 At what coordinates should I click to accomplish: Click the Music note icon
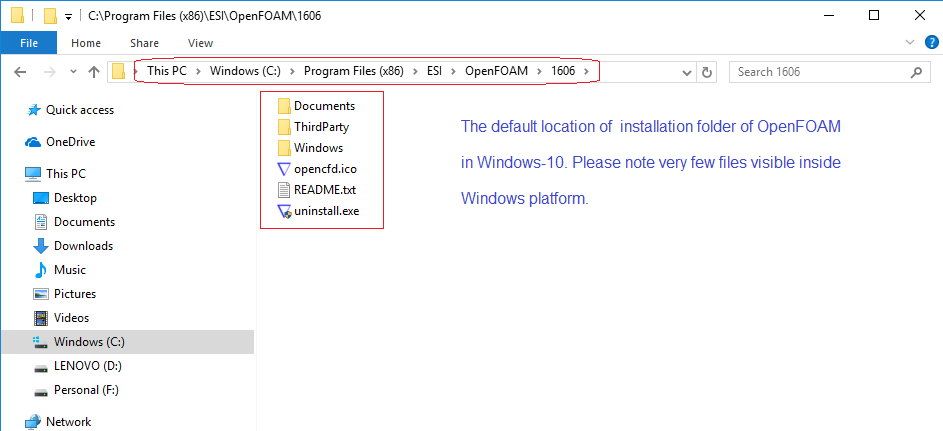click(x=40, y=270)
